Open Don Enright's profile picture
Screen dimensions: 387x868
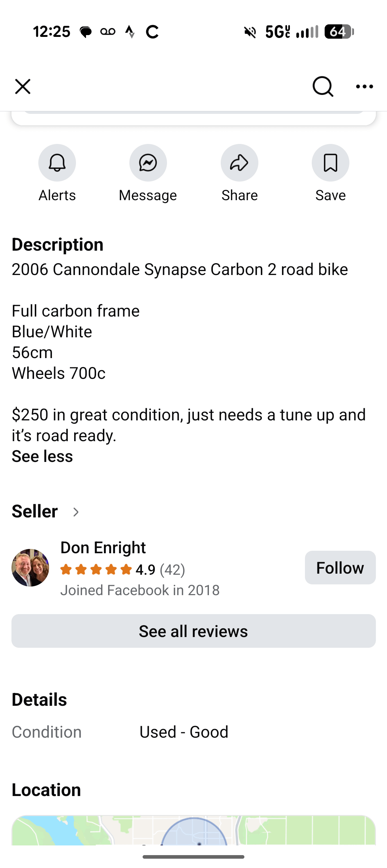pos(30,568)
